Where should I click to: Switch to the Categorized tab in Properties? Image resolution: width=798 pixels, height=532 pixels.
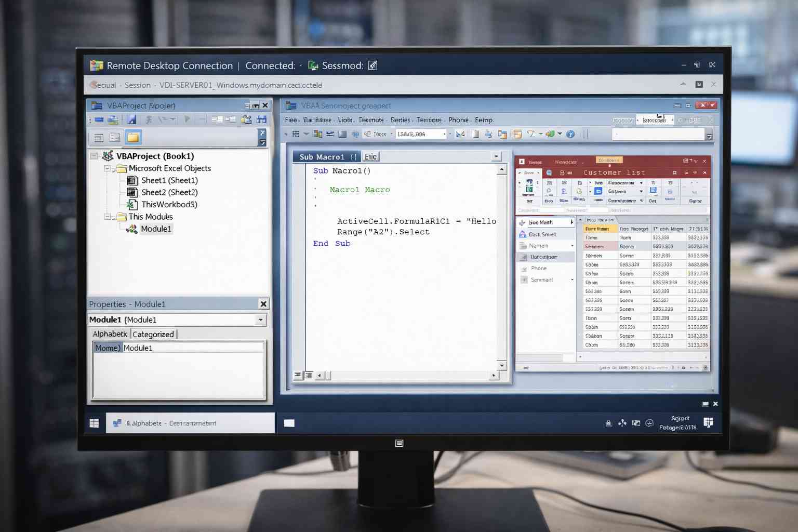(x=153, y=334)
